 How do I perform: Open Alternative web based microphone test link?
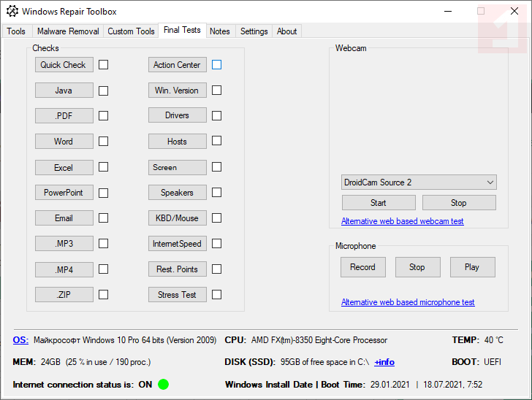[408, 302]
